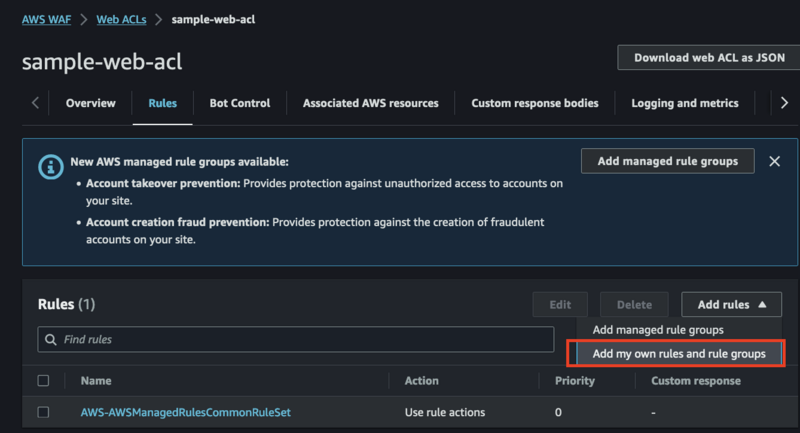Open Associated AWS resources tab
The width and height of the screenshot is (800, 433).
point(370,103)
